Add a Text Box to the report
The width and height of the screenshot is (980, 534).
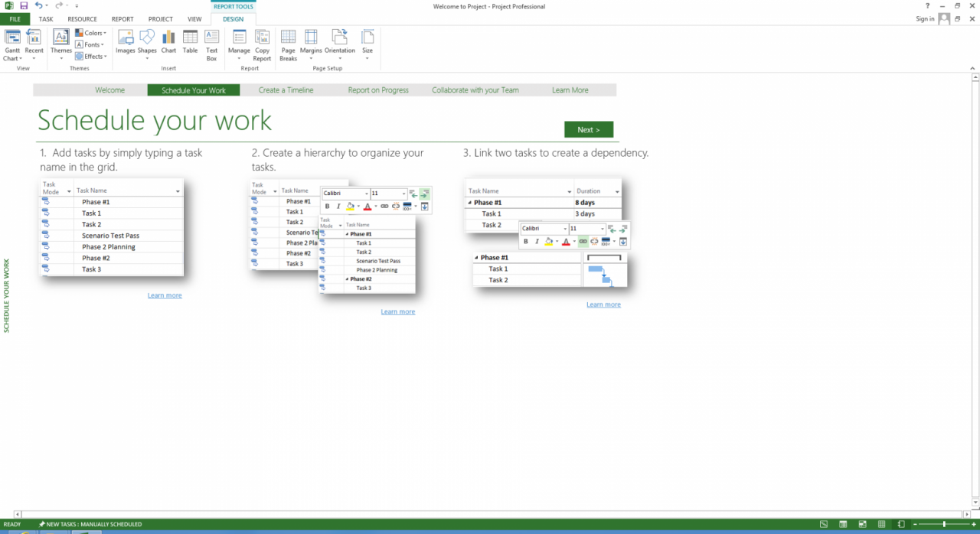point(211,45)
